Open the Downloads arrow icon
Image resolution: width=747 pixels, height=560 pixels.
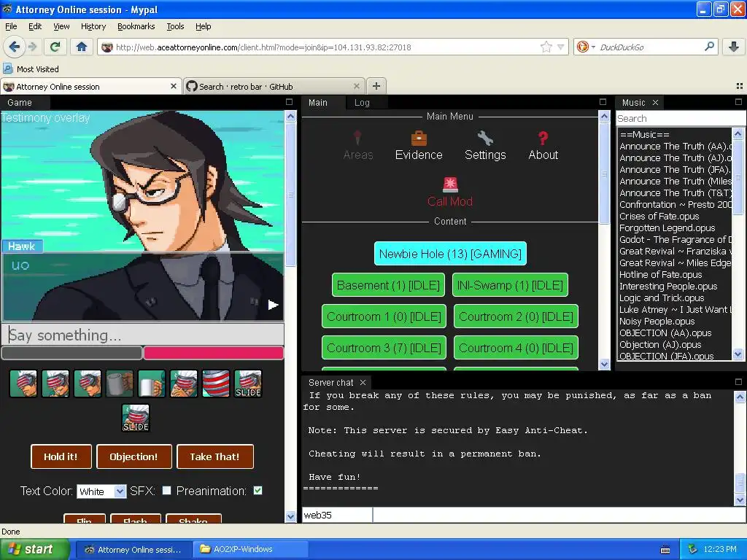coord(734,47)
